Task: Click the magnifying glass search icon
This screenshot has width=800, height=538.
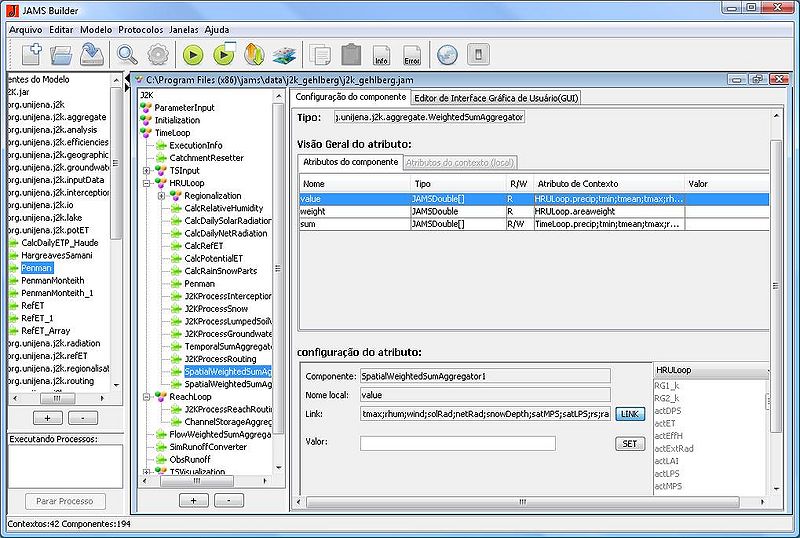Action: coord(128,54)
